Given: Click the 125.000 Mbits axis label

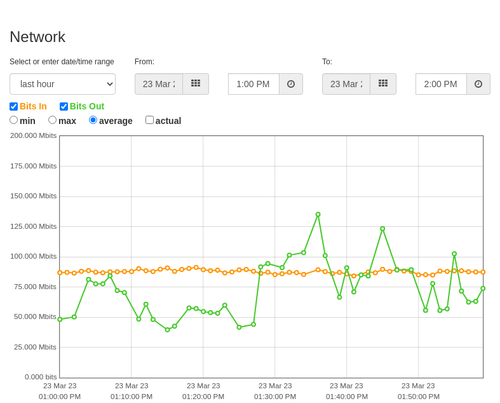Looking at the screenshot, I should tap(33, 227).
